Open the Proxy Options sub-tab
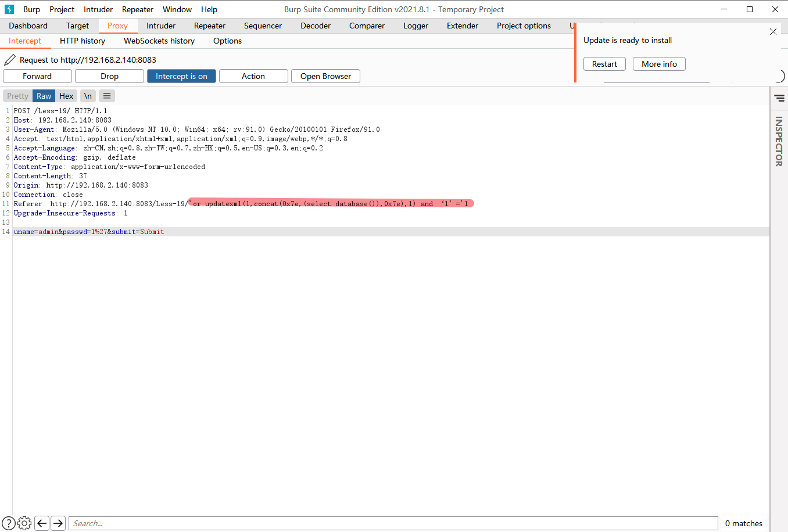 pos(227,41)
